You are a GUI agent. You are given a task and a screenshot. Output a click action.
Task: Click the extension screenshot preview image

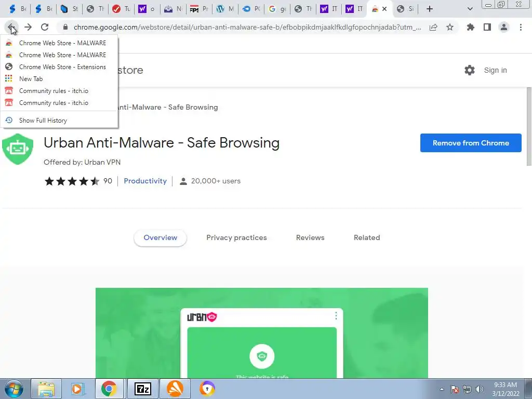(x=262, y=333)
